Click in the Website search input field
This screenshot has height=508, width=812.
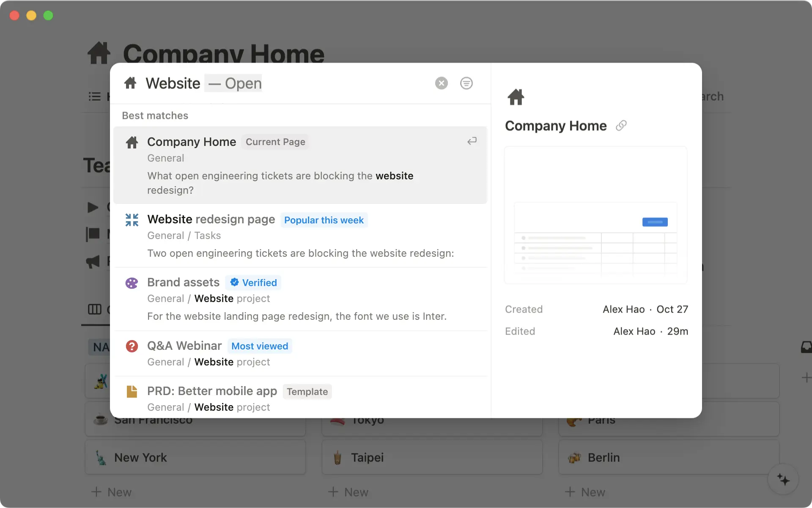tap(173, 83)
